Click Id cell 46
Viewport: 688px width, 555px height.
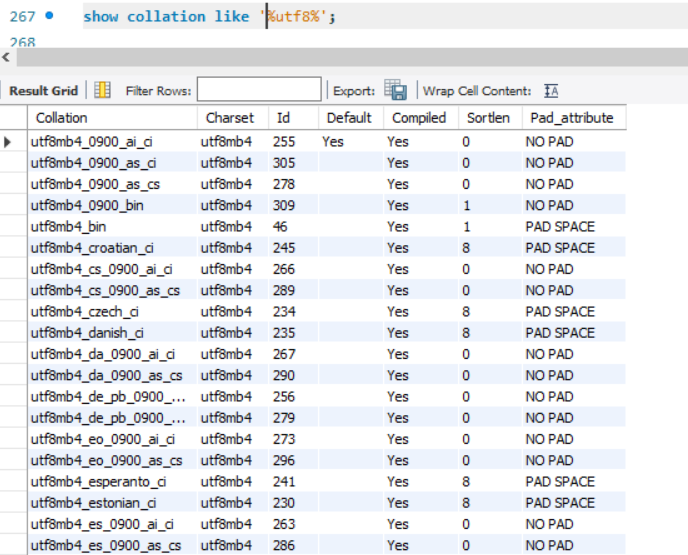point(294,226)
